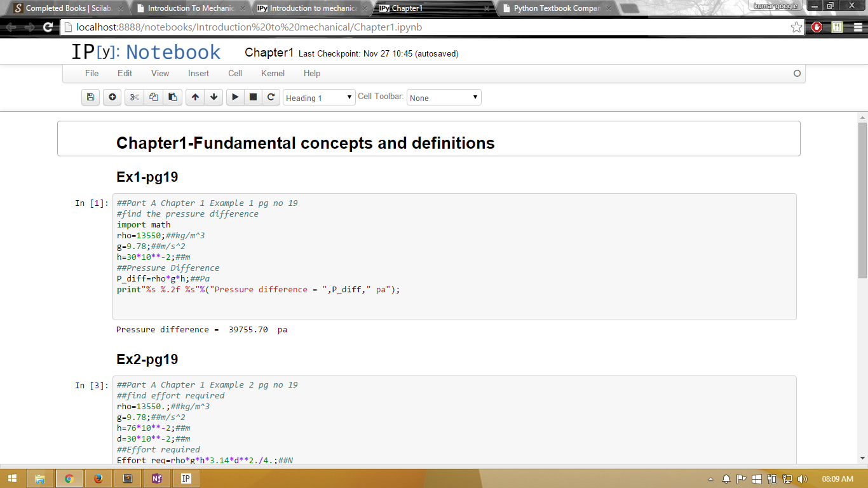868x488 pixels.
Task: Cut the selected cell using the scissors icon
Action: (x=134, y=97)
